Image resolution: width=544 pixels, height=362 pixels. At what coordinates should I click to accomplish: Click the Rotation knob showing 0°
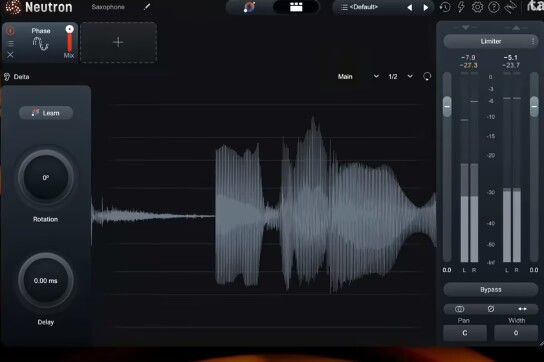(x=45, y=177)
